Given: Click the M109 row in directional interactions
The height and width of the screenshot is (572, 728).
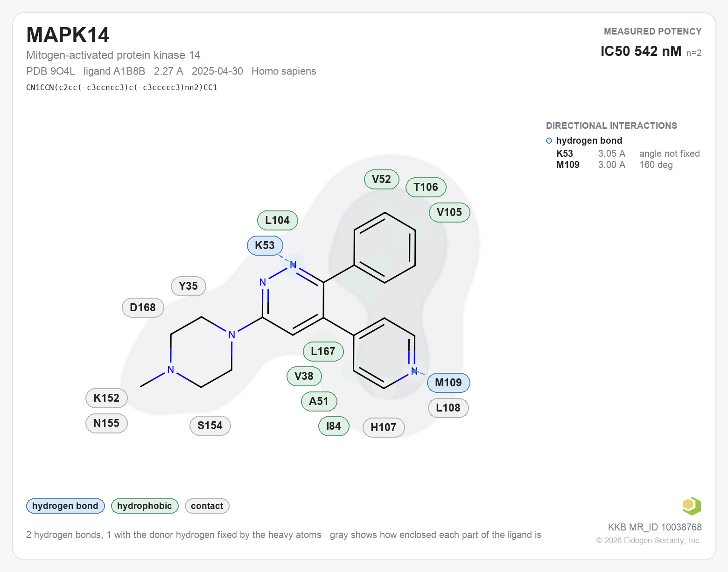Looking at the screenshot, I should pos(614,165).
